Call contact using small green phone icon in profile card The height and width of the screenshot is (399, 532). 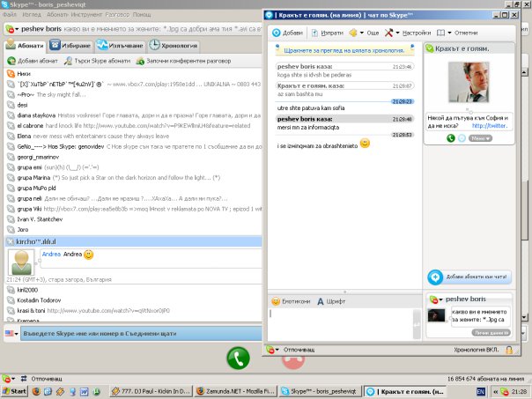pyautogui.click(x=450, y=138)
